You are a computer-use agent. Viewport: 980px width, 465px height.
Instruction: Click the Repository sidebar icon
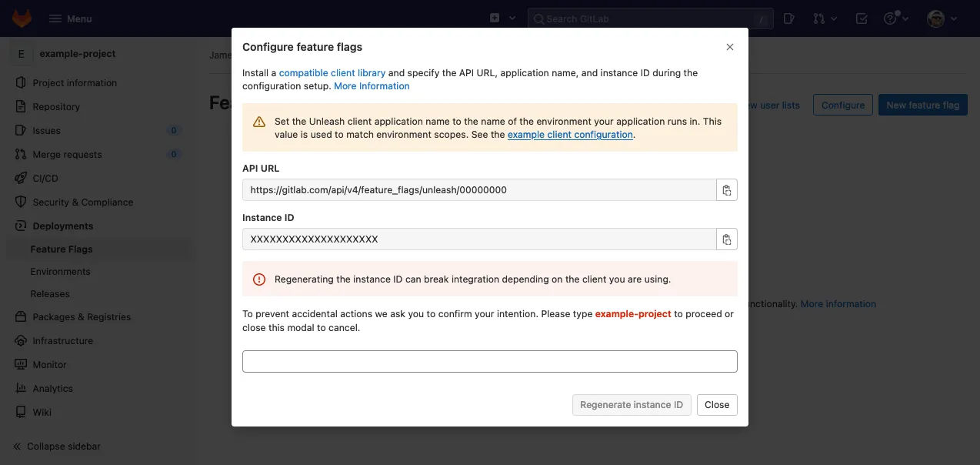click(21, 107)
